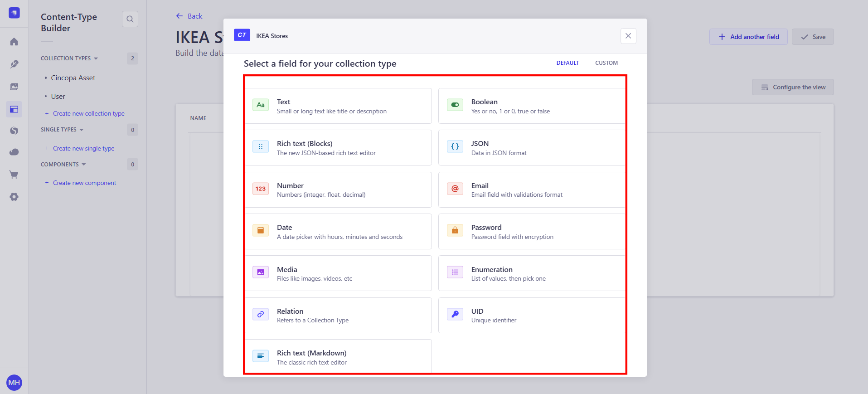Collapse the Collection Types section
The image size is (868, 394).
pyautogui.click(x=69, y=58)
